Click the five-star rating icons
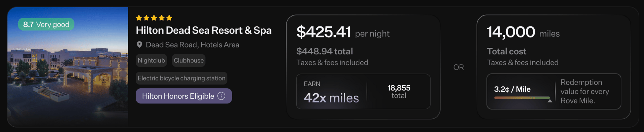Screen dimensions: 644x132 pyautogui.click(x=154, y=18)
